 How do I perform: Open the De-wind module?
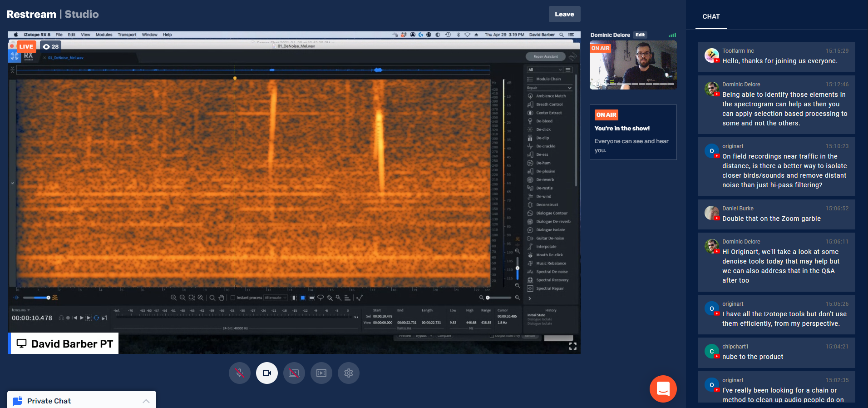tap(539, 196)
